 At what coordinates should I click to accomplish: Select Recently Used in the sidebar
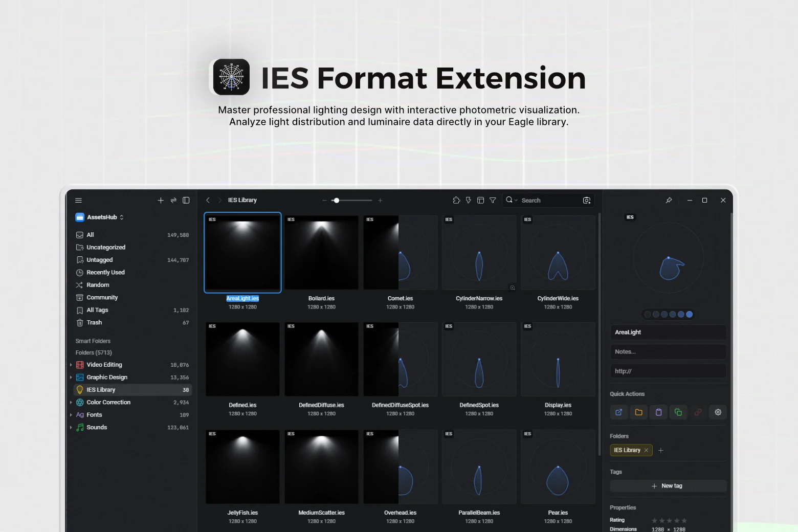pyautogui.click(x=105, y=273)
